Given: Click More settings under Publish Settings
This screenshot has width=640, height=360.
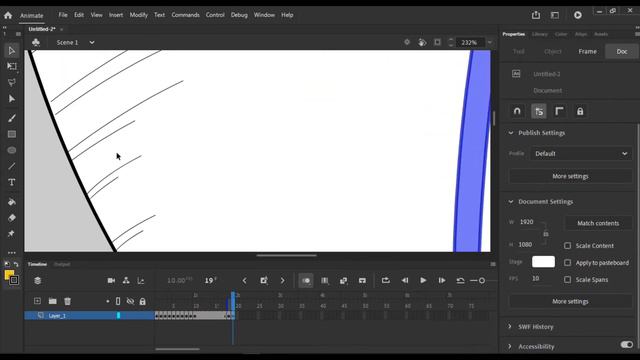Looking at the screenshot, I should 570,176.
